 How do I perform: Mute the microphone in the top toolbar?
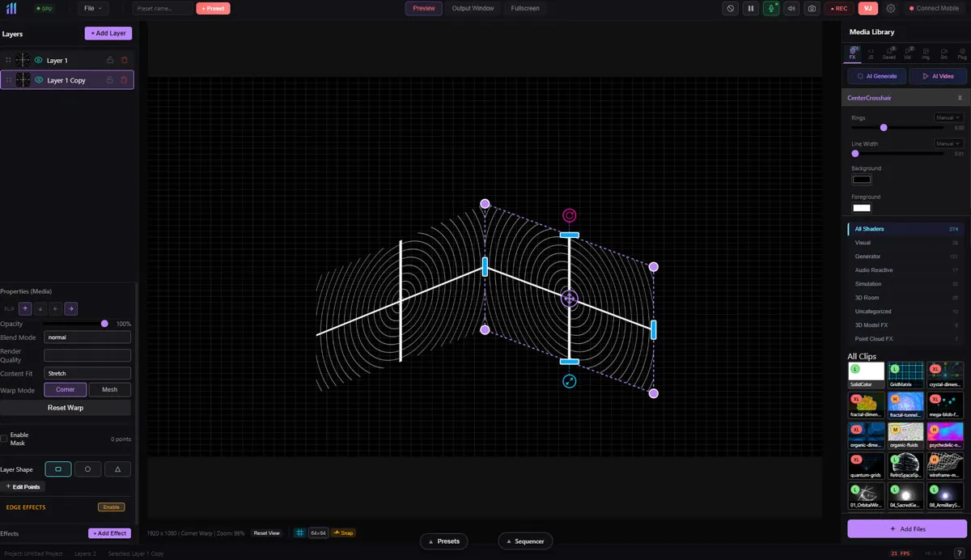point(771,8)
